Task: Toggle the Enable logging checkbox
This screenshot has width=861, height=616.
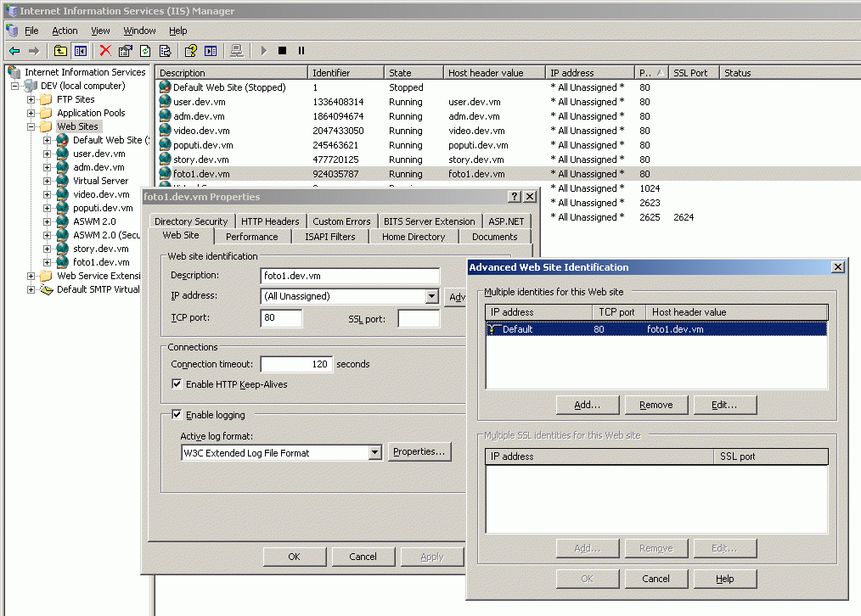Action: [177, 415]
